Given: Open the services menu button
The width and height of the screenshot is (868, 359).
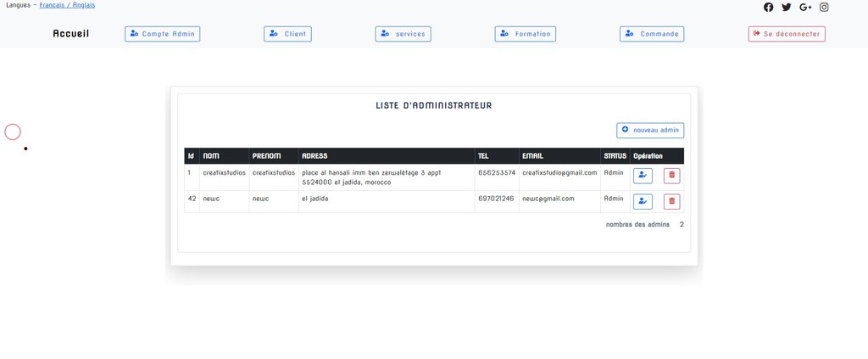Looking at the screenshot, I should click(x=403, y=34).
